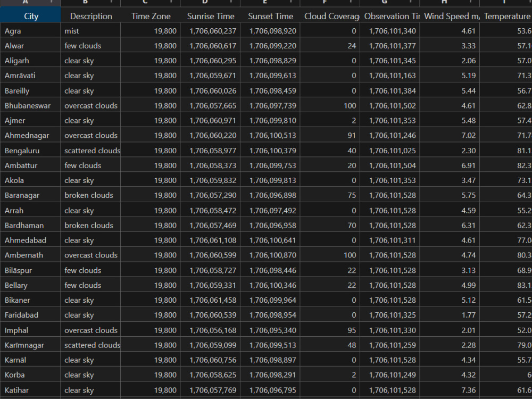Screen dimensions: 532x399
Task: Click Aligarh in the City column
Action: pos(30,61)
